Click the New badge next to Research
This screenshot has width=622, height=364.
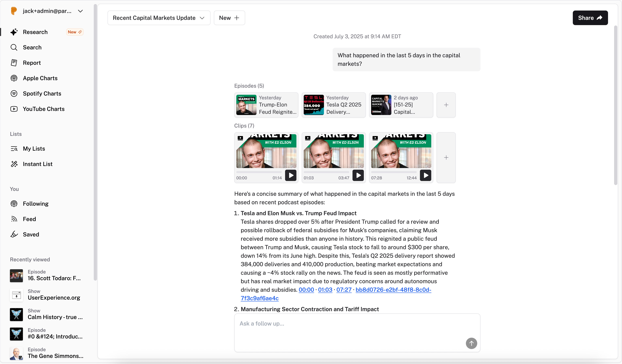click(75, 32)
